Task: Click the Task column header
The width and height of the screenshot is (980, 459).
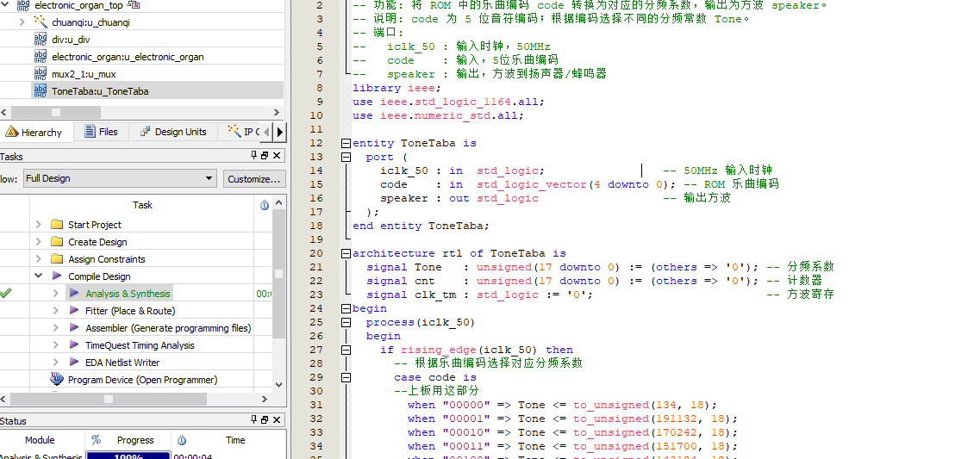Action: [142, 205]
